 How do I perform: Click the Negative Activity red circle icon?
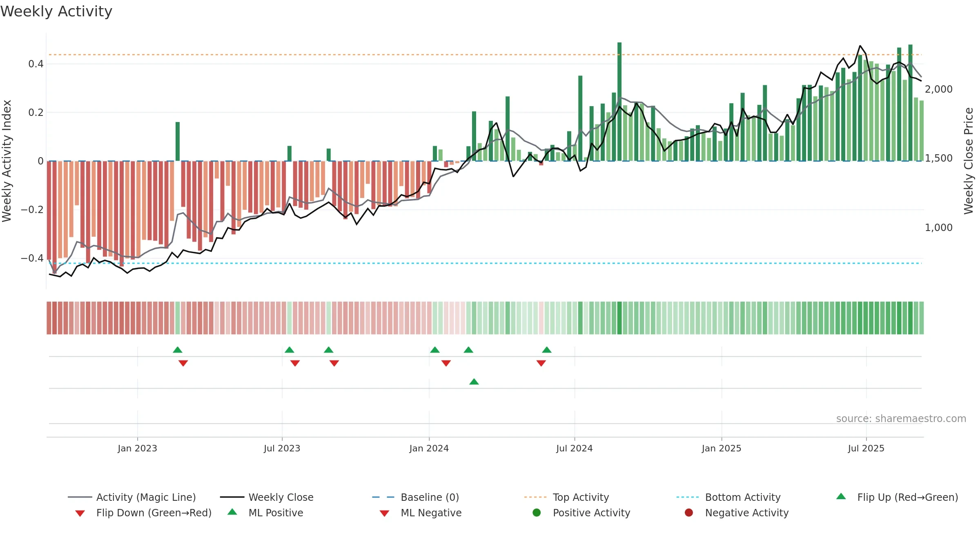point(689,513)
